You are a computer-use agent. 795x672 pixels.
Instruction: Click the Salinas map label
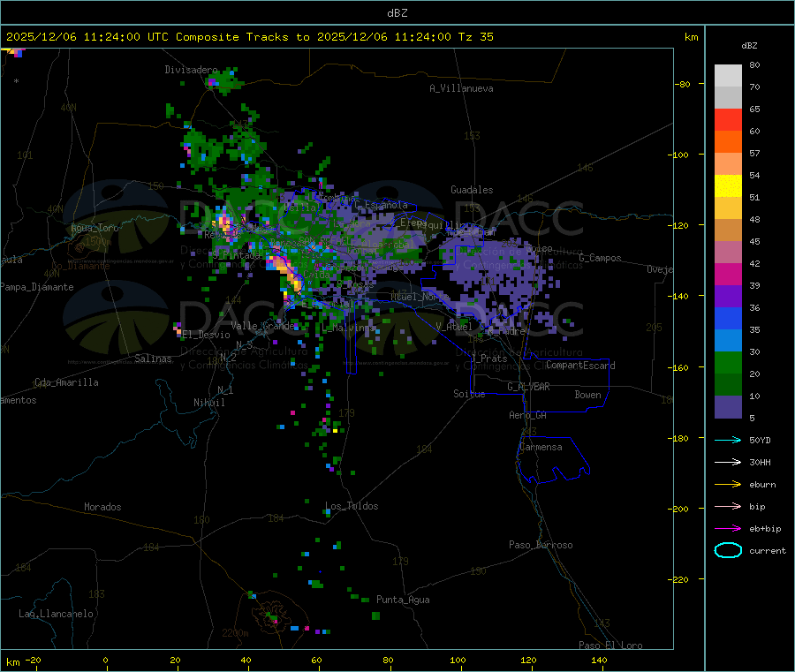tap(153, 359)
